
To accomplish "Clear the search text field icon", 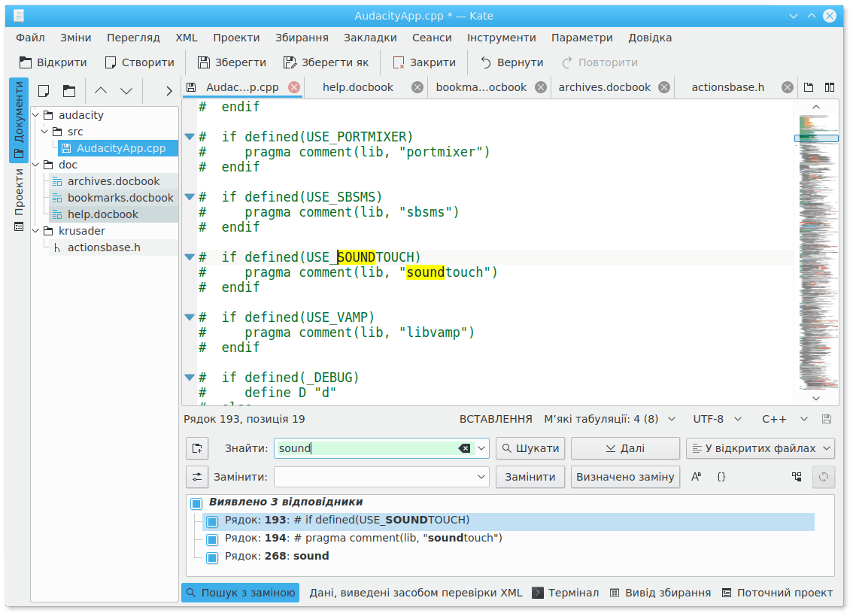I will (x=464, y=448).
